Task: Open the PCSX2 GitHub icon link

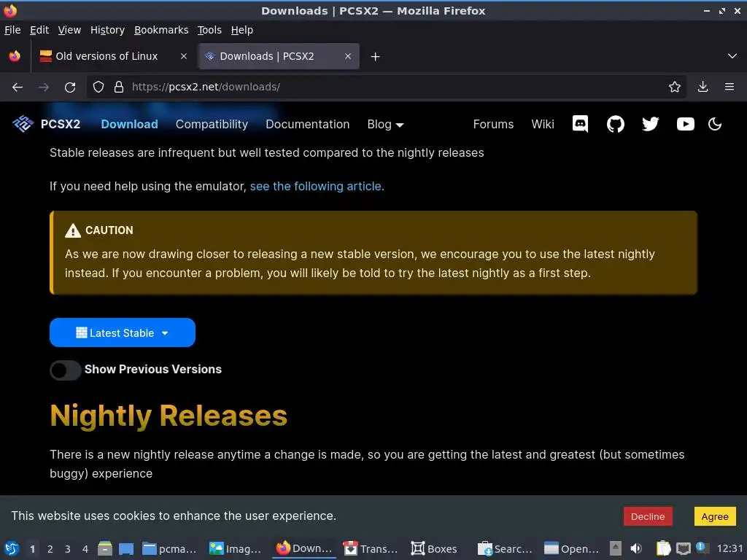Action: (615, 124)
